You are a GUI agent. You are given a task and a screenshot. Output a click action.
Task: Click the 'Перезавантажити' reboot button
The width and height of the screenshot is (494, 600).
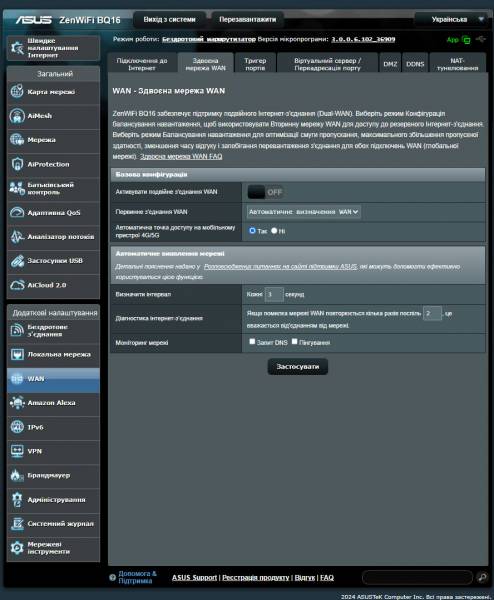coord(247,20)
